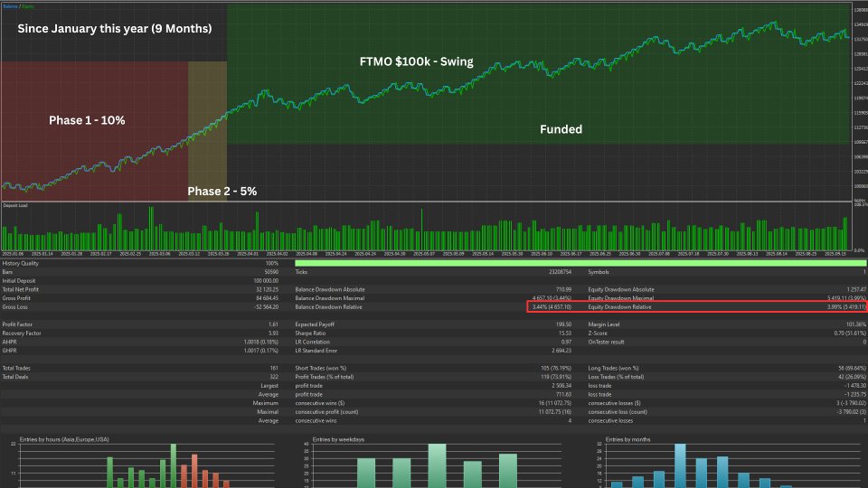Select the Margin Level value "101.36%"

coord(856,324)
